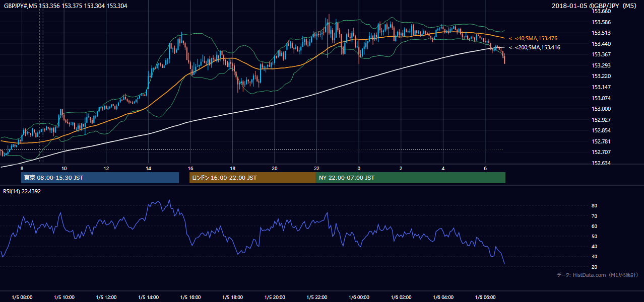Click the bottom time label 1/6 04:00
644x302 pixels.
[x=443, y=297]
